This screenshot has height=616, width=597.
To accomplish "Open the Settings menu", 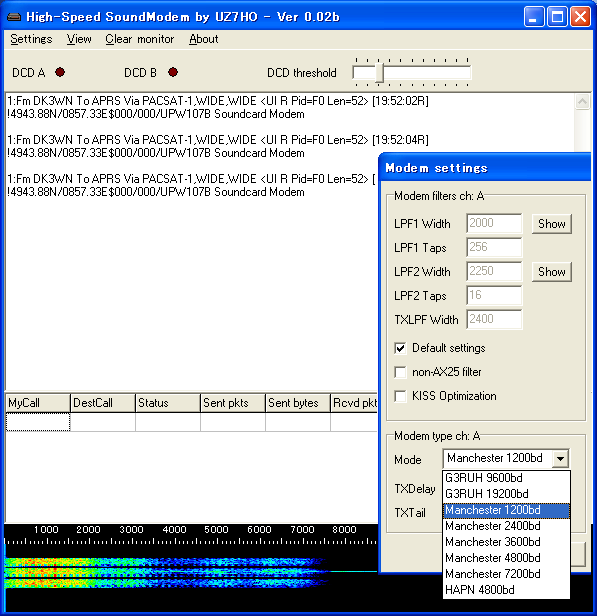I will pos(31,39).
